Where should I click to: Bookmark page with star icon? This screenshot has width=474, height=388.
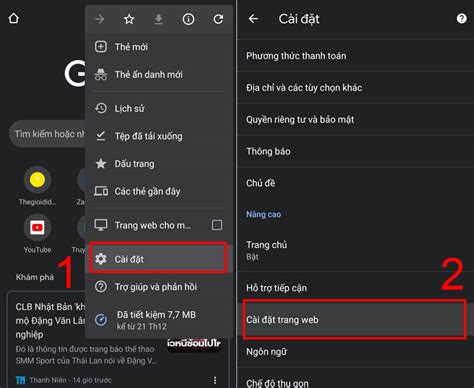[x=129, y=19]
